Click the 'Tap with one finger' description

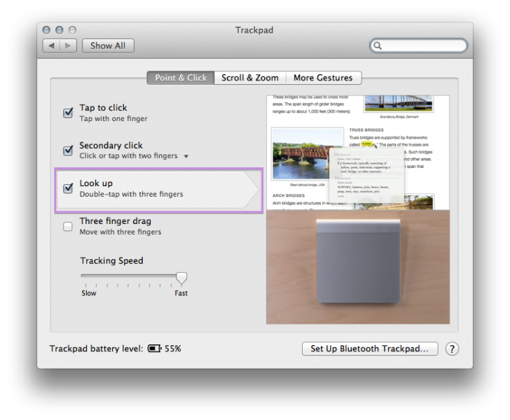[x=113, y=119]
